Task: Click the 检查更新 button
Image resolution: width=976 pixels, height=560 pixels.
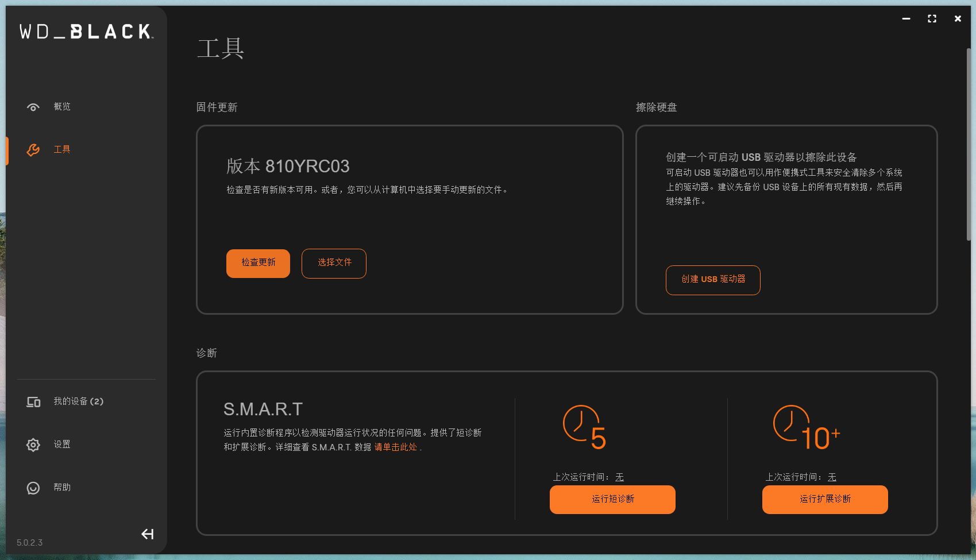Action: 258,263
